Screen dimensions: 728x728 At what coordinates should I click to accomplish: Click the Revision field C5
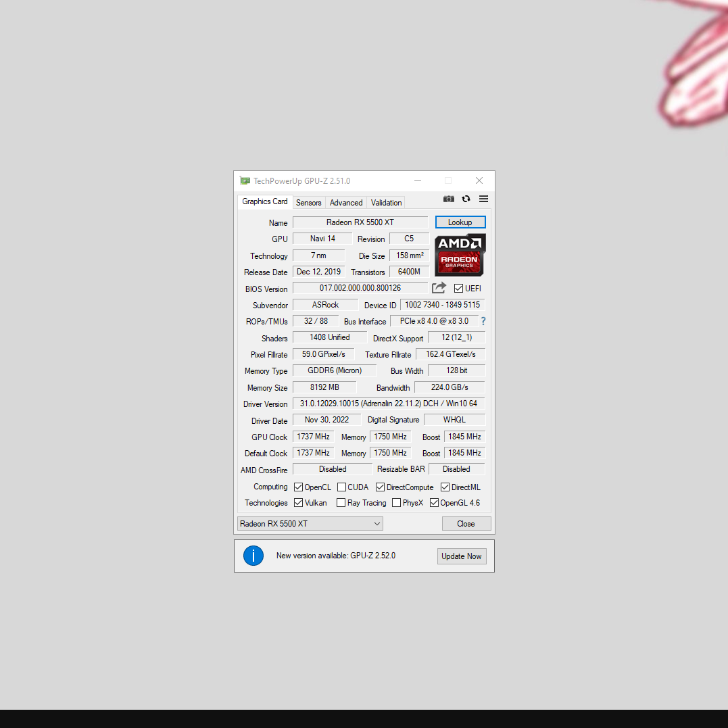coord(409,239)
